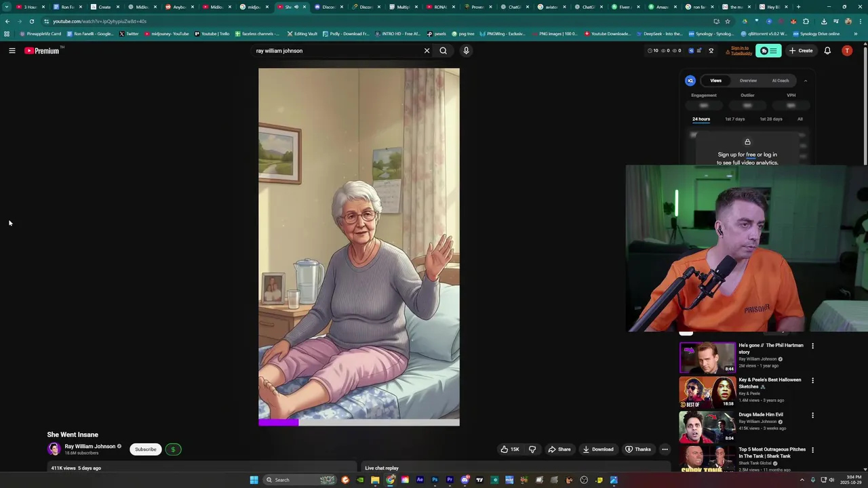This screenshot has width=868, height=488.
Task: Subscribe to Ray William Johnson
Action: click(146, 449)
